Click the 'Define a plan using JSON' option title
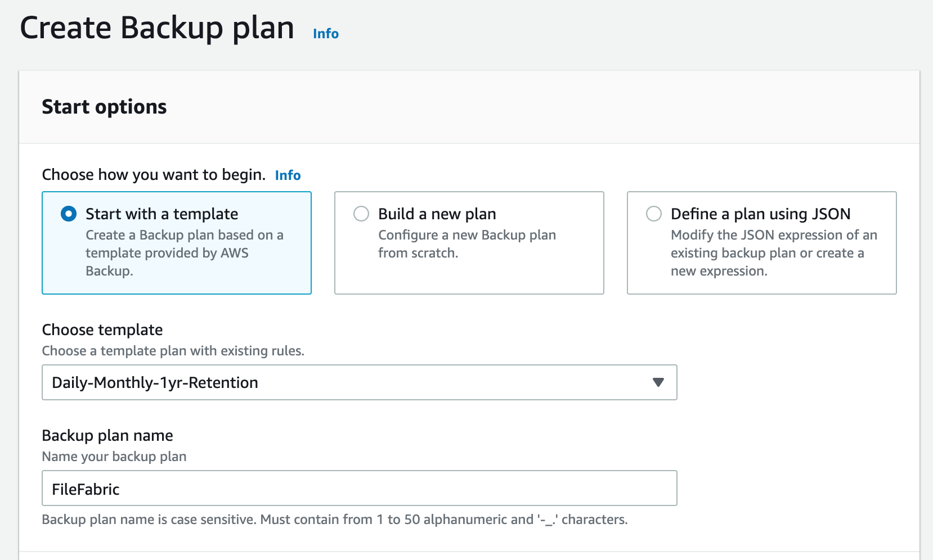This screenshot has width=933, height=560. click(760, 214)
